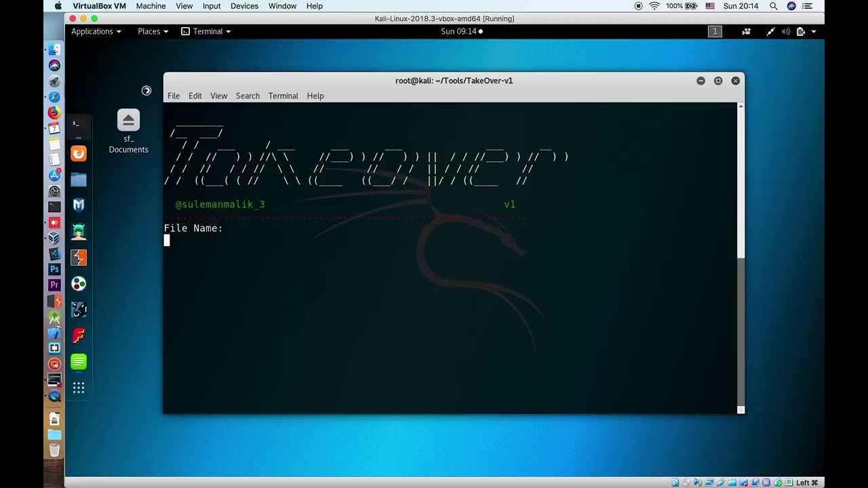Viewport: 868px width, 488px height.
Task: Open the Apple menu
Action: 58,6
